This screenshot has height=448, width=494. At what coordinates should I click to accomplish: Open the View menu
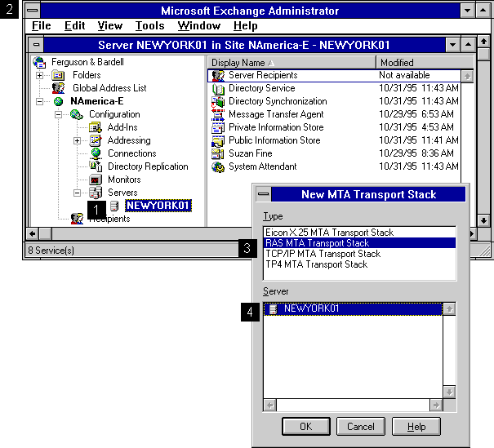tap(110, 26)
